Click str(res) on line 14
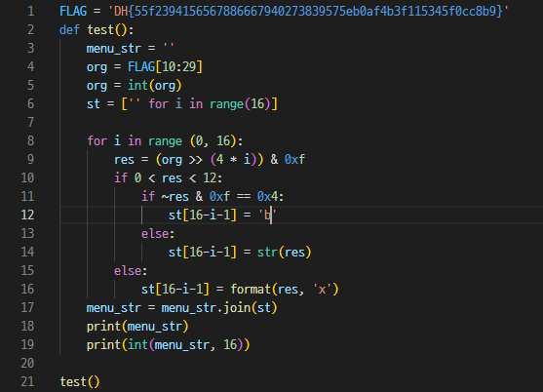This screenshot has width=543, height=392. coord(285,253)
